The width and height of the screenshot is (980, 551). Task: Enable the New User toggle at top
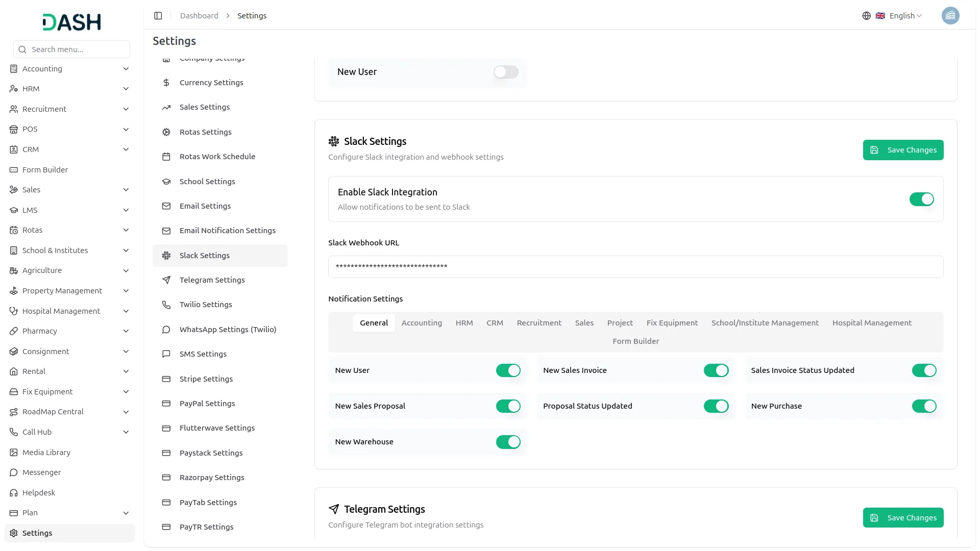click(x=506, y=72)
